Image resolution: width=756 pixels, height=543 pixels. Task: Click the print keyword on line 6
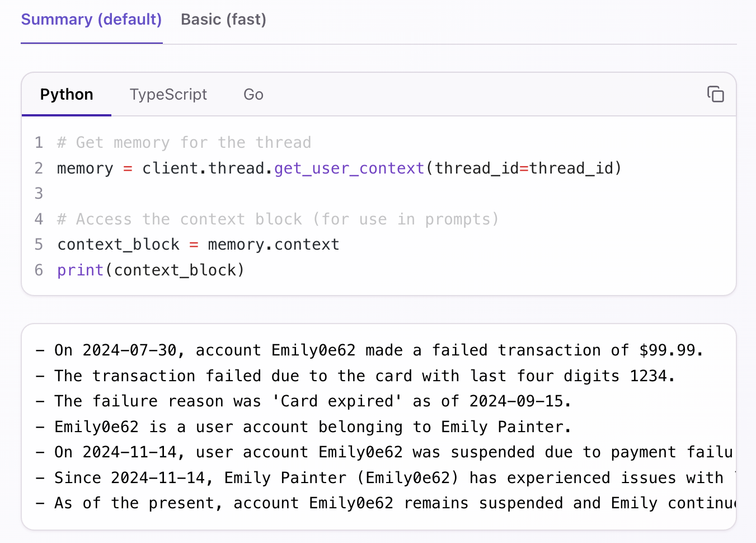80,270
